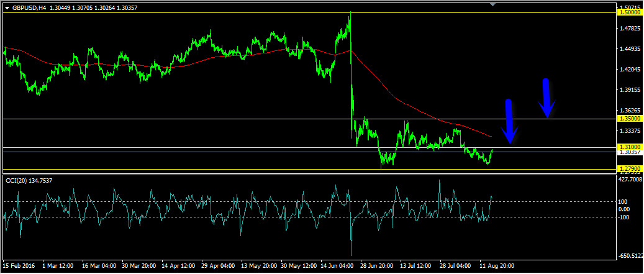This screenshot has height=274, width=644.
Task: Click the current price tag 1.30357
Action: [x=630, y=152]
